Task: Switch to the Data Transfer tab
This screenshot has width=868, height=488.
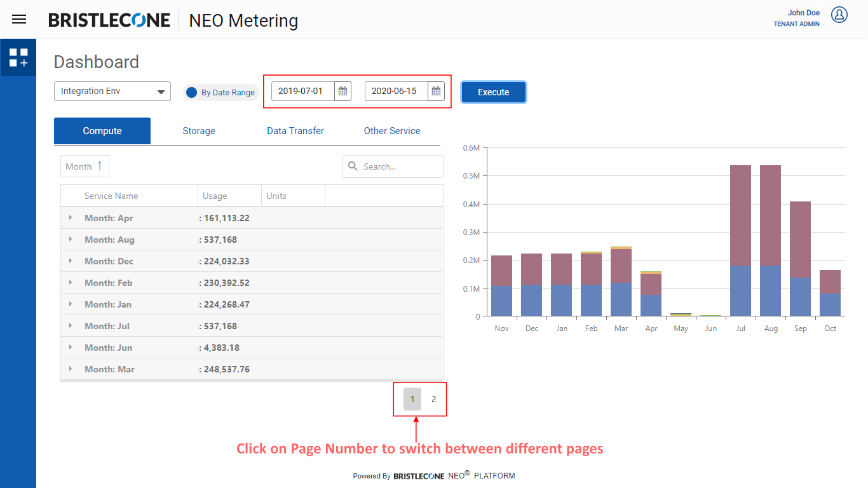Action: click(295, 131)
